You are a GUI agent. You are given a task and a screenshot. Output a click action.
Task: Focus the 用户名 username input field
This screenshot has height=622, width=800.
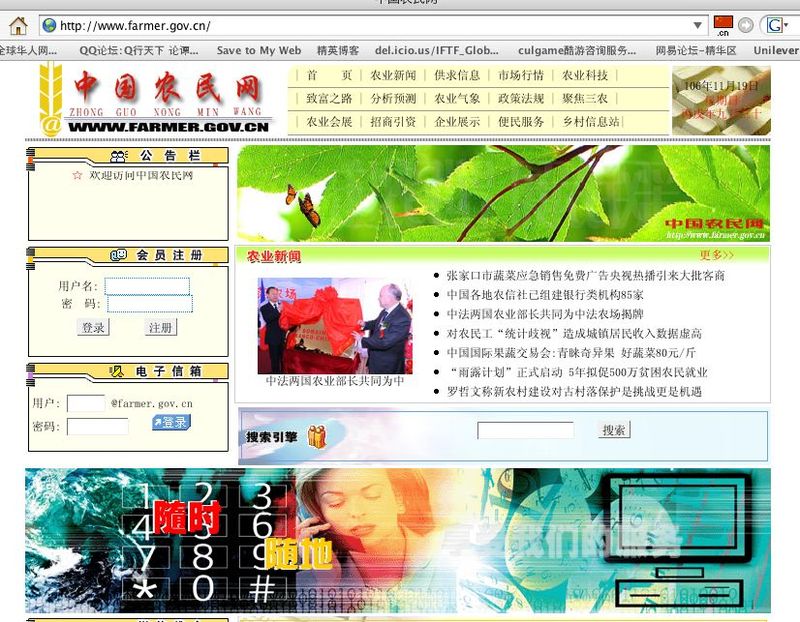click(x=147, y=286)
